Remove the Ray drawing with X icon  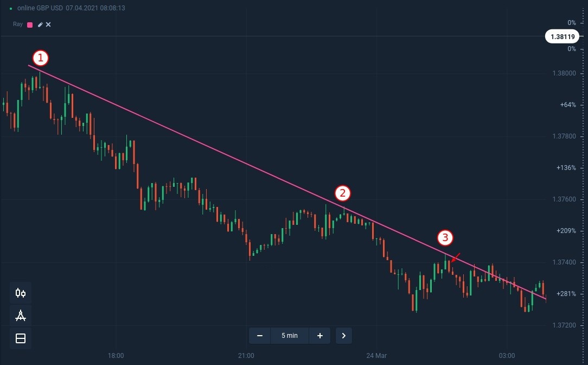point(48,24)
